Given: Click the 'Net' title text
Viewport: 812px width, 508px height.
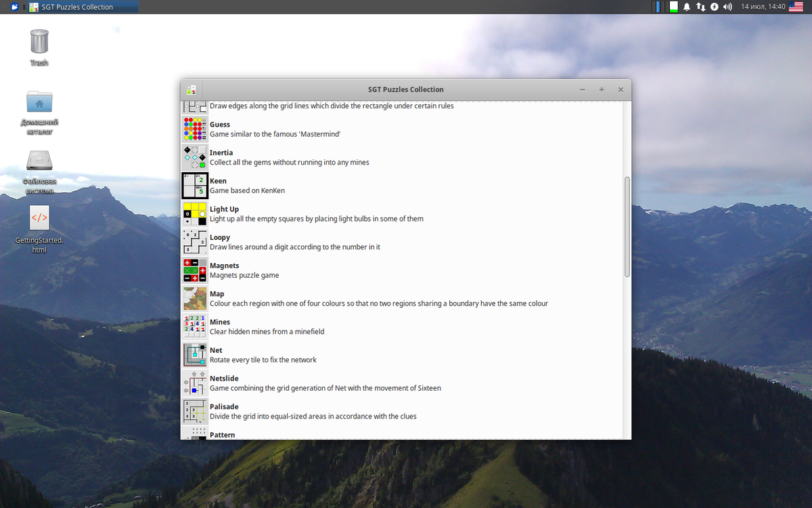Looking at the screenshot, I should click(x=216, y=350).
